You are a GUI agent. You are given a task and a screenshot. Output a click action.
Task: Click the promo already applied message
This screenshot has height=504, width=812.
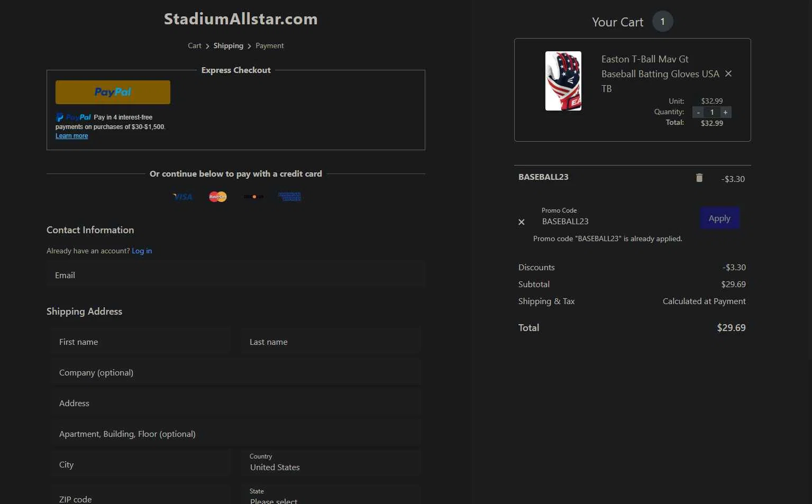(x=608, y=239)
